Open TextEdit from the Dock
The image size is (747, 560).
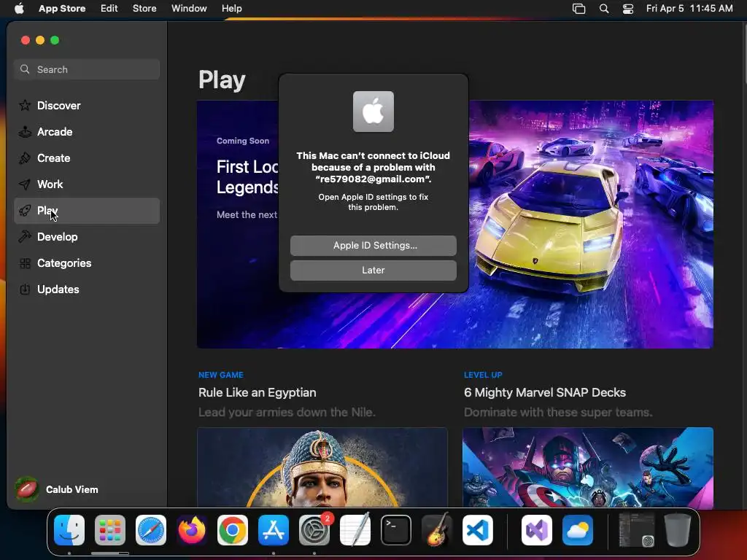pyautogui.click(x=355, y=529)
